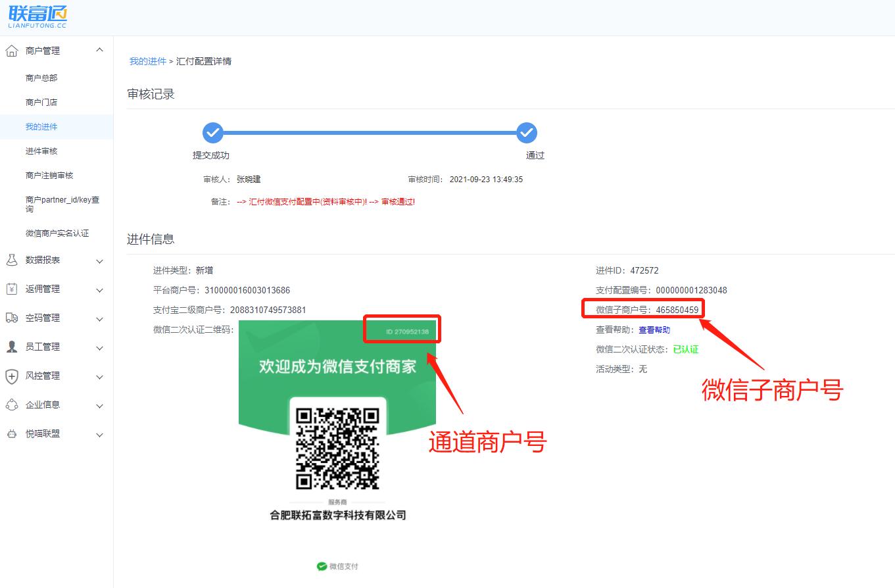The width and height of the screenshot is (895, 588).
Task: Open 微信商户实名认证 menu item
Action: tap(57, 233)
